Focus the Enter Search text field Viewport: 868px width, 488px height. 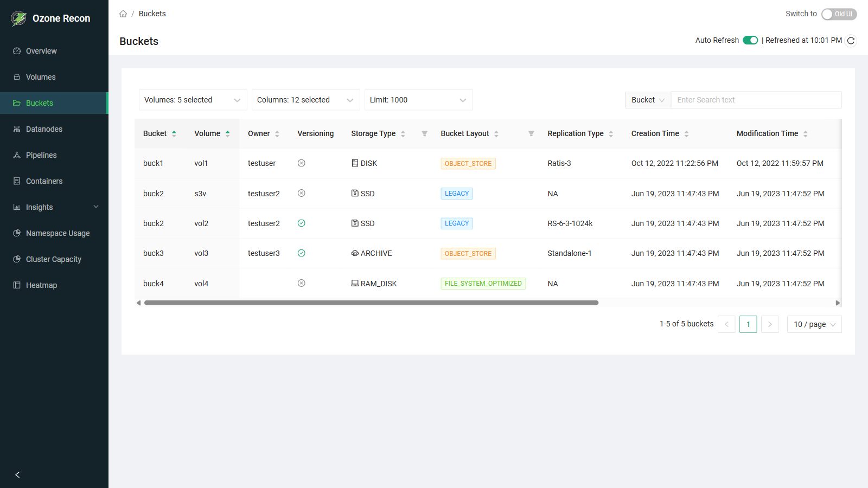[x=756, y=100]
